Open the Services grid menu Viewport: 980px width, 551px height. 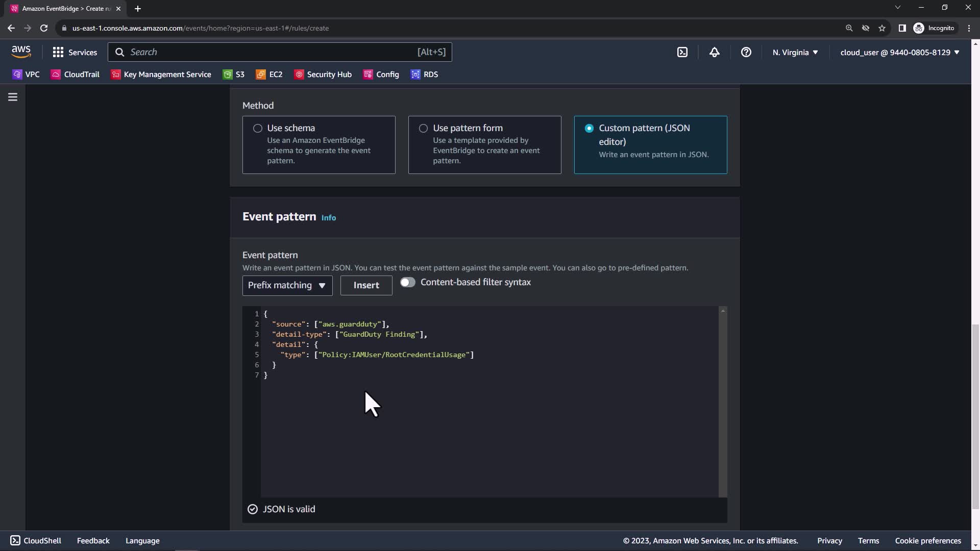pos(75,52)
